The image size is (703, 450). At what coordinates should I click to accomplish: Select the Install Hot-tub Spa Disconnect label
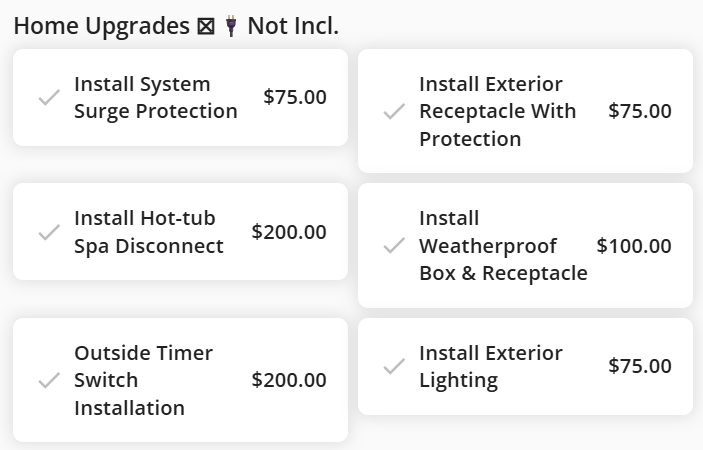[148, 232]
